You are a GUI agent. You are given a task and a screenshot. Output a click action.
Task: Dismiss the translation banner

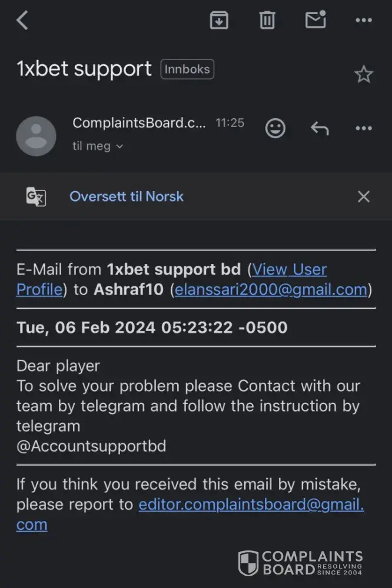[364, 196]
